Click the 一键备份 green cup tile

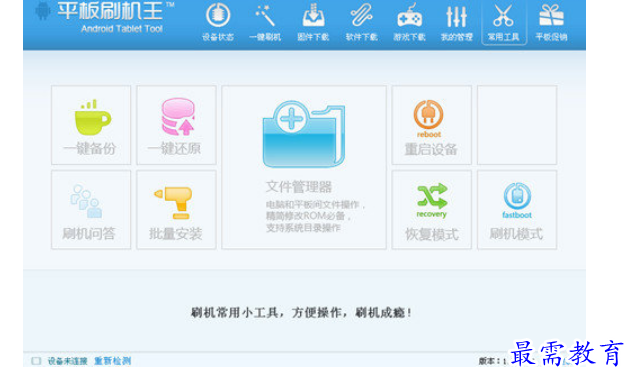pos(91,125)
